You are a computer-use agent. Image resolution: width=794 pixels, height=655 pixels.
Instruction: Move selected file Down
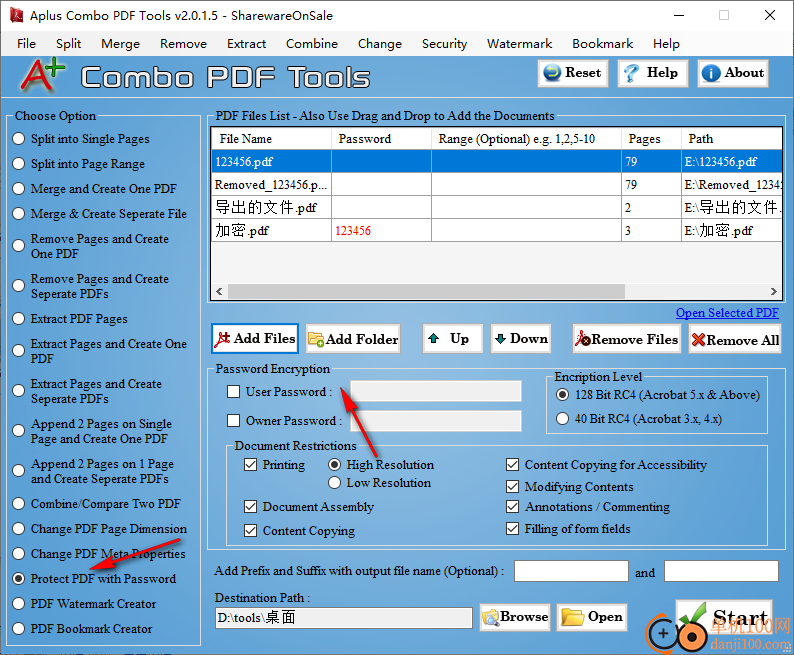coord(521,339)
